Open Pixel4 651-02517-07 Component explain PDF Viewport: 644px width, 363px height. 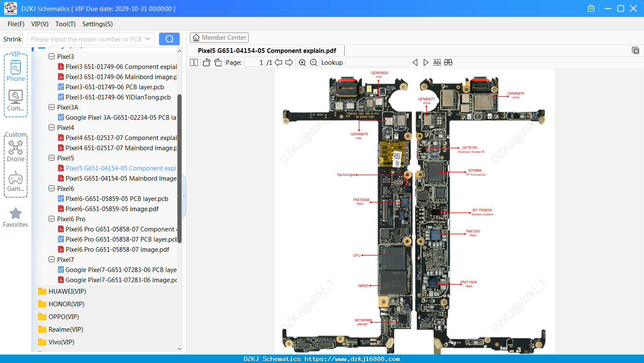(x=117, y=138)
